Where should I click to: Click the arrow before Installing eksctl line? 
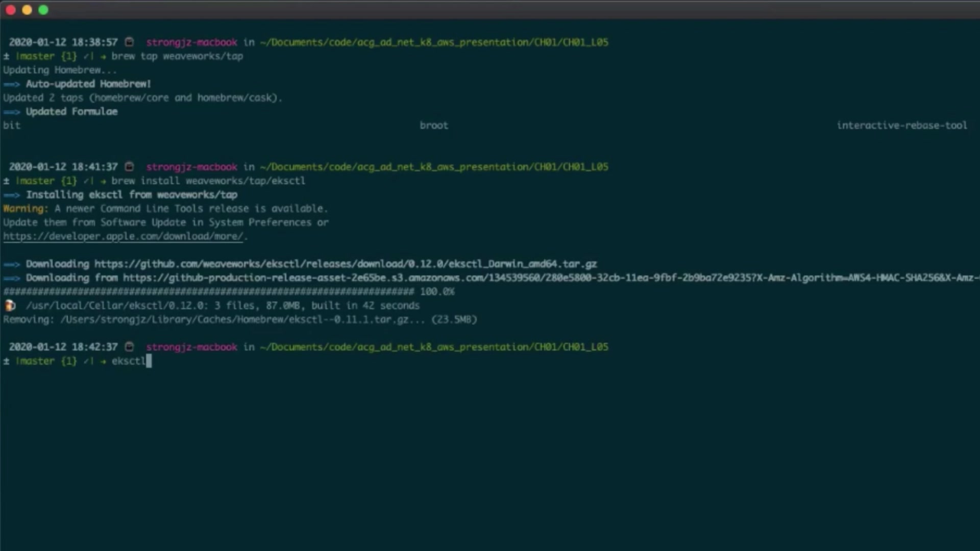tap(12, 195)
